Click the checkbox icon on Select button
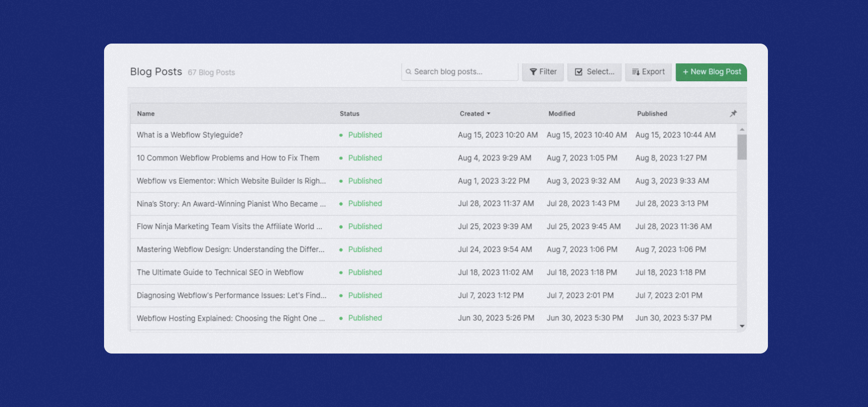The width and height of the screenshot is (868, 407). point(578,72)
